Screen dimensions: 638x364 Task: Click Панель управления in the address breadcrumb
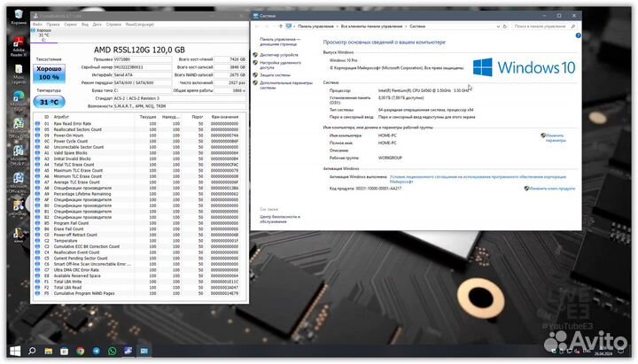point(315,26)
